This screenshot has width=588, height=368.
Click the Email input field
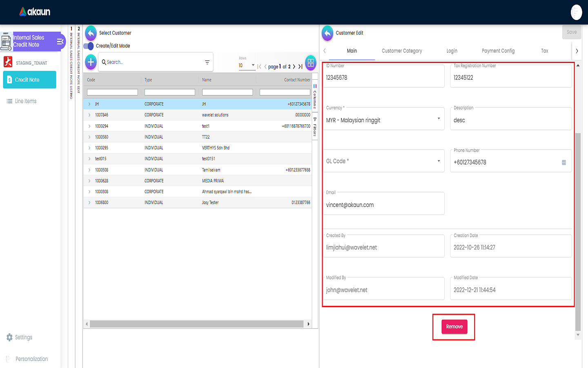[x=384, y=204]
